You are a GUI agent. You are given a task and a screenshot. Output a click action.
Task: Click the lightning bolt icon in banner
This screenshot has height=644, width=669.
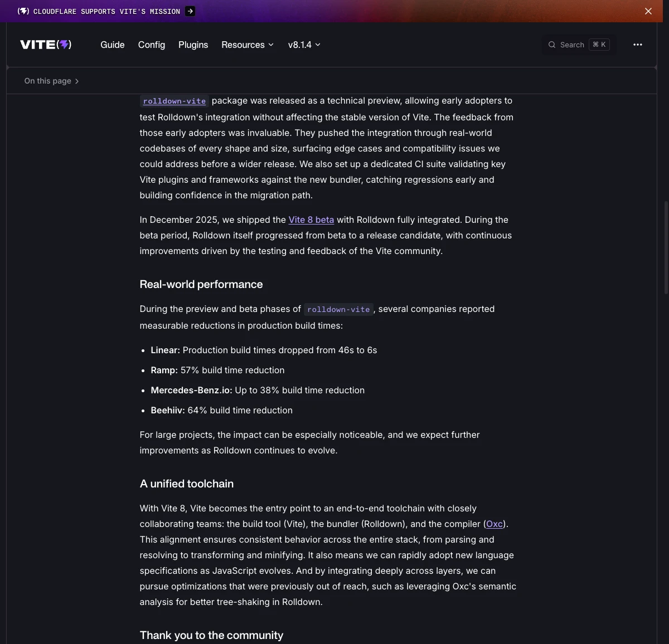click(23, 11)
